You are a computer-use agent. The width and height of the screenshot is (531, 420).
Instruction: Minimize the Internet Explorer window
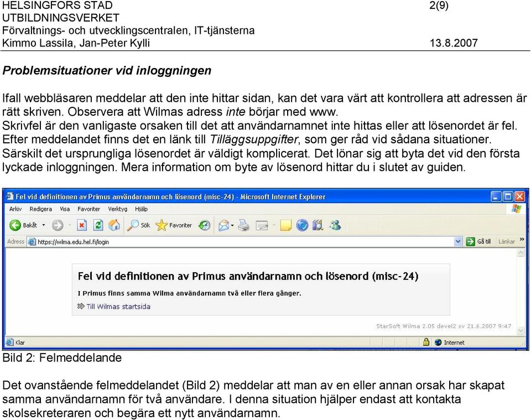click(x=496, y=196)
